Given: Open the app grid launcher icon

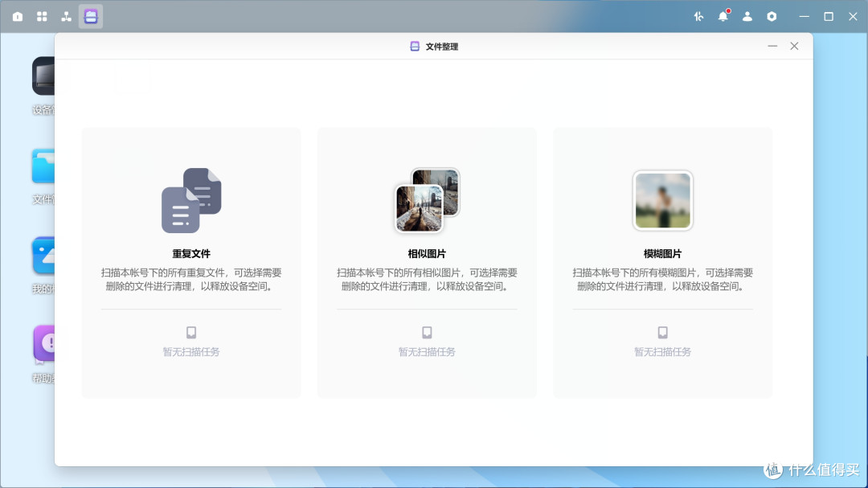Looking at the screenshot, I should point(42,17).
